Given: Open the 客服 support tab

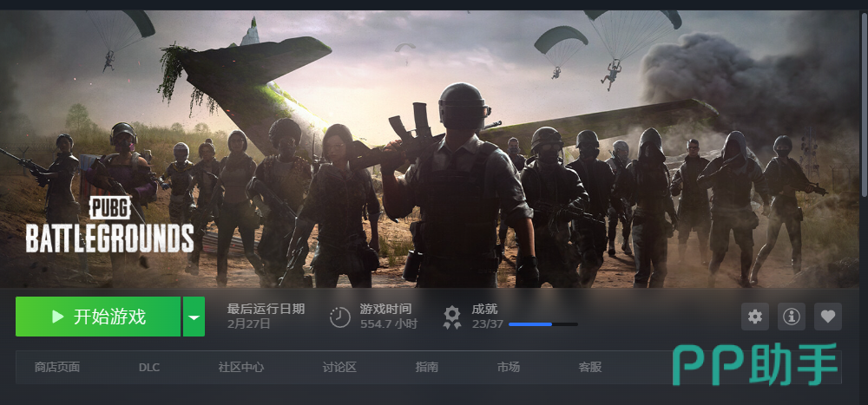Looking at the screenshot, I should (x=590, y=367).
